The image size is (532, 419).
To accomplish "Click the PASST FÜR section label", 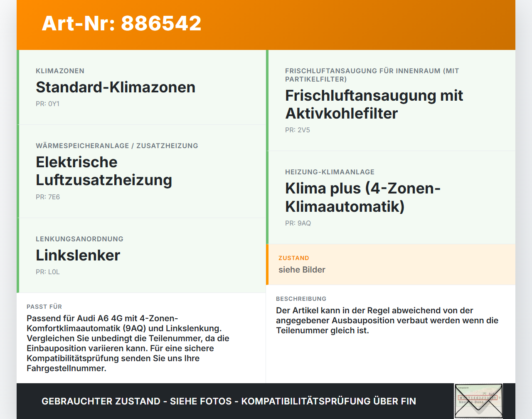I will coord(44,307).
